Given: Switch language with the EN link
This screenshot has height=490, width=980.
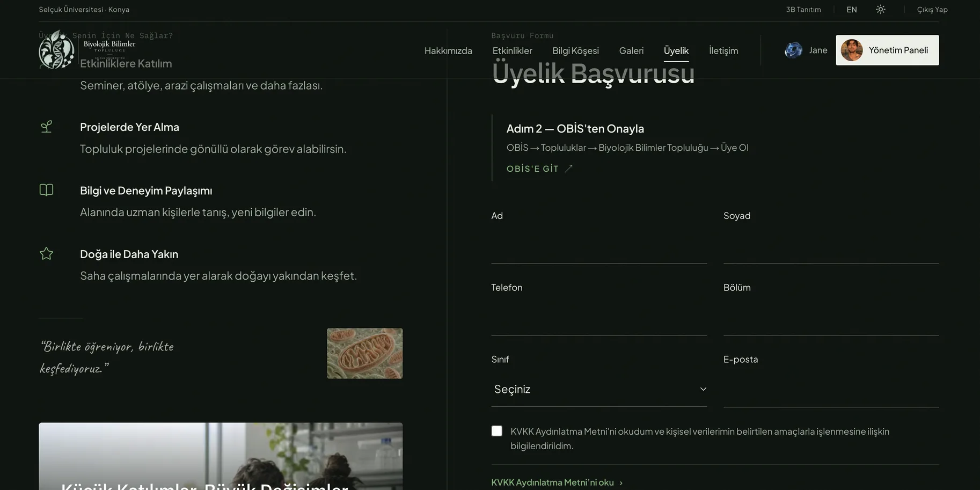Looking at the screenshot, I should point(852,10).
